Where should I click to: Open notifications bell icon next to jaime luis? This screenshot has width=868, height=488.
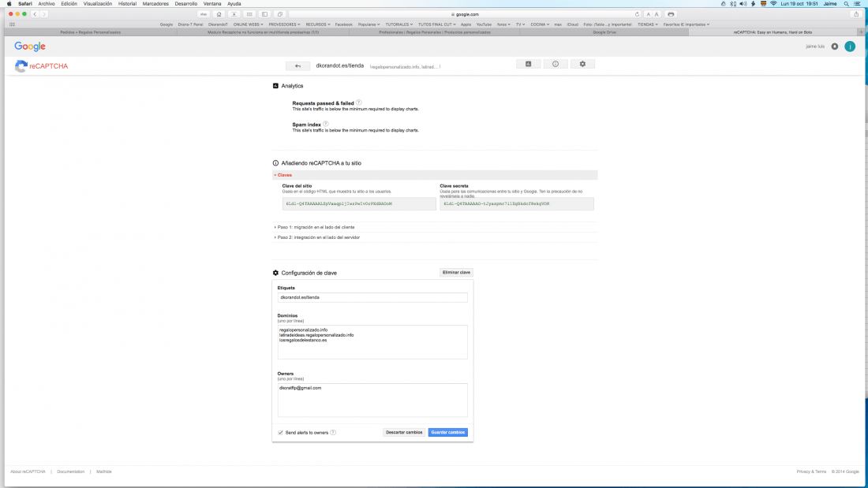(835, 47)
